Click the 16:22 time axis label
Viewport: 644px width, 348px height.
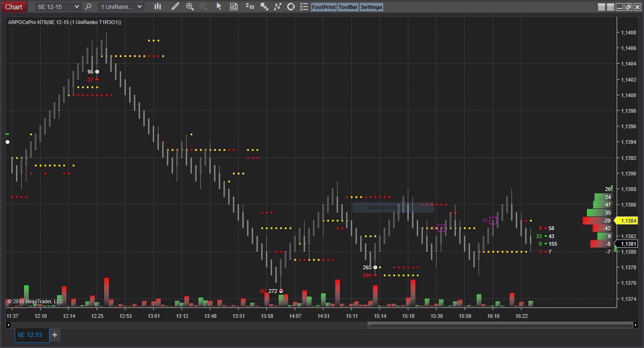pos(522,316)
